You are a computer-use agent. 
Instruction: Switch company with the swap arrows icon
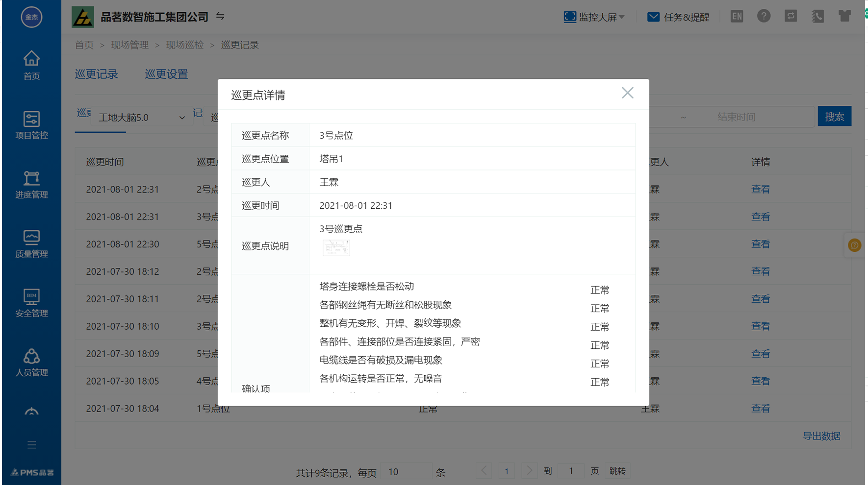point(220,17)
